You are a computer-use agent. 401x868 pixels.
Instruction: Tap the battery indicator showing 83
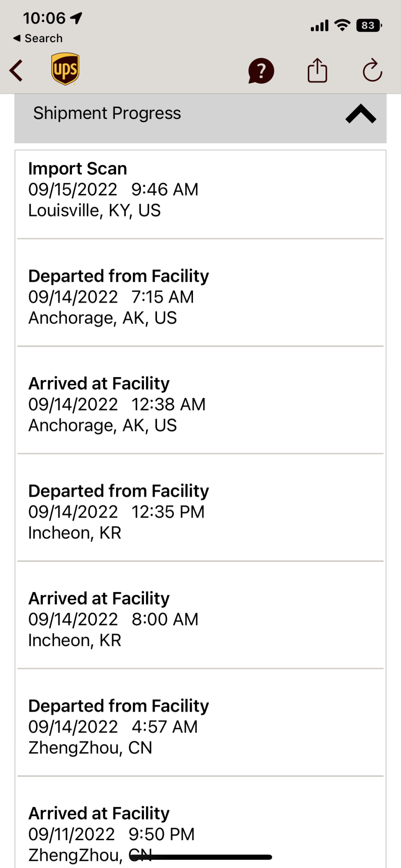[x=368, y=26]
